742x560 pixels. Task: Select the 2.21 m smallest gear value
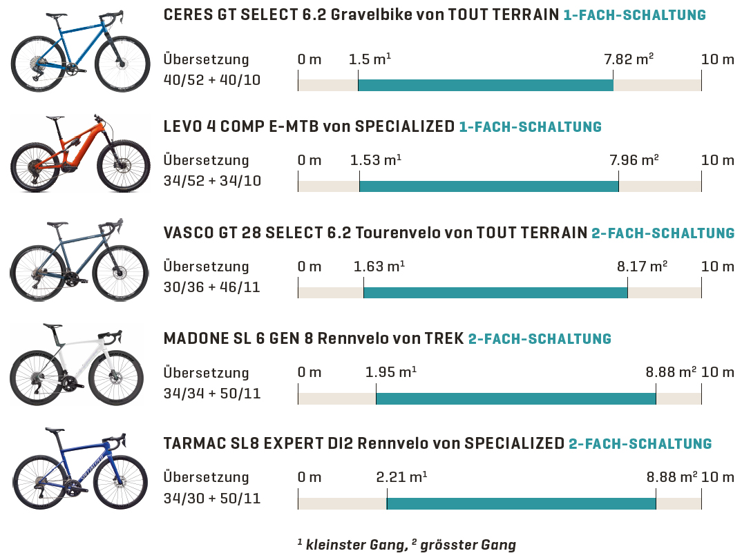pos(401,477)
